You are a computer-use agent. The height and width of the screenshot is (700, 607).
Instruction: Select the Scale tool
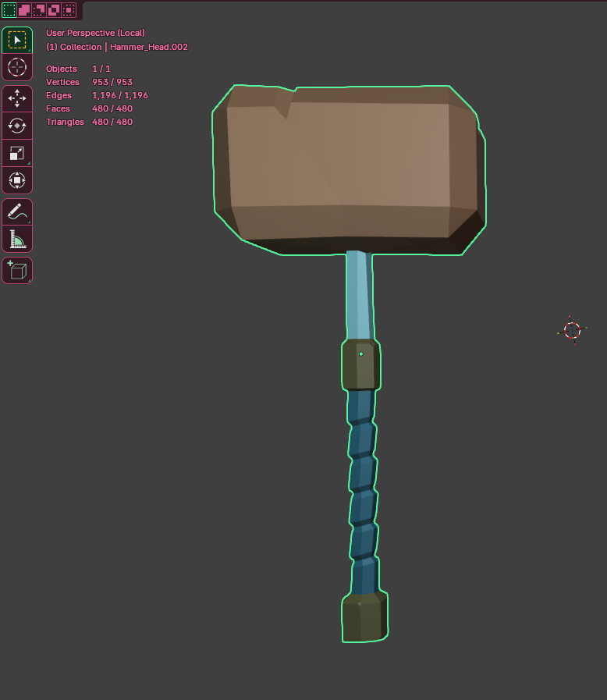[x=17, y=153]
